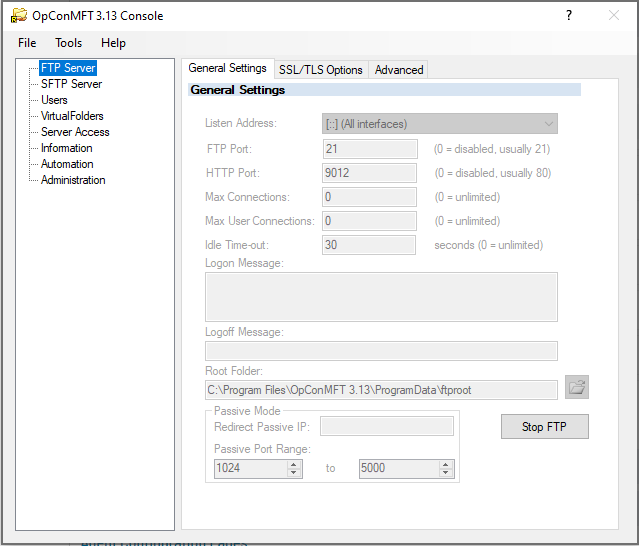639x546 pixels.
Task: Open the Listen Address dropdown
Action: pos(440,124)
